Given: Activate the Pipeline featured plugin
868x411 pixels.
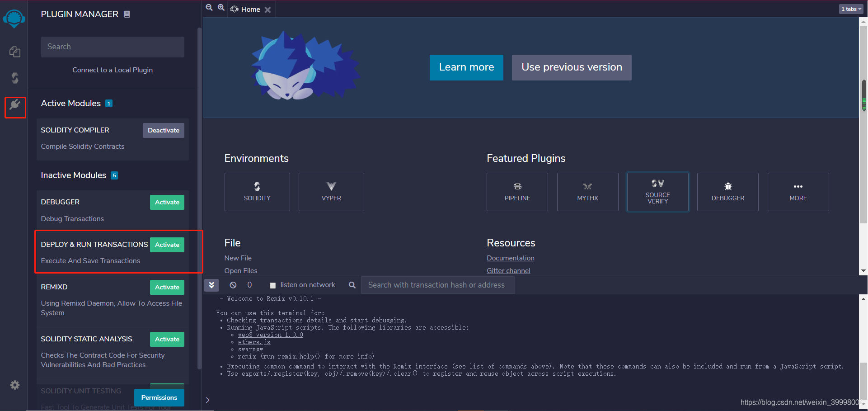Looking at the screenshot, I should 517,192.
